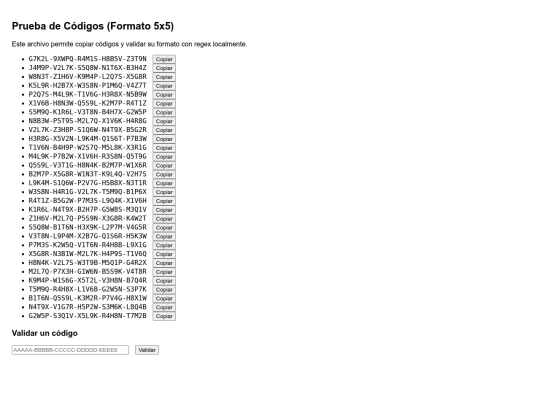Click the code text starting S5M9Q-K1R6L
The image size is (540, 405).
click(x=87, y=112)
